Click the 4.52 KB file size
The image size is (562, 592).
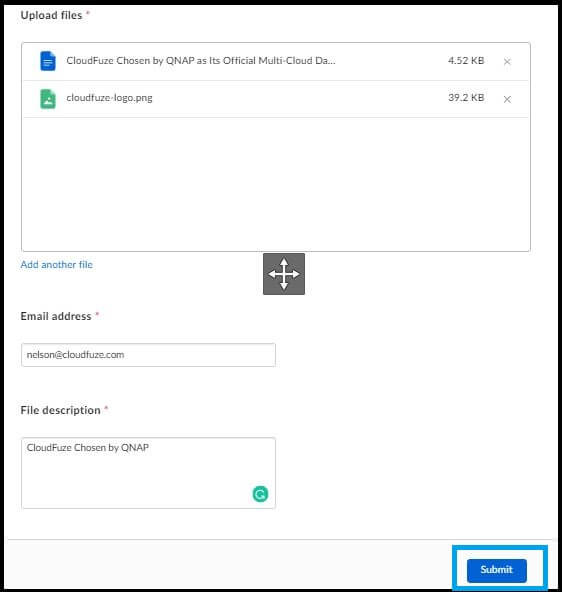[466, 61]
